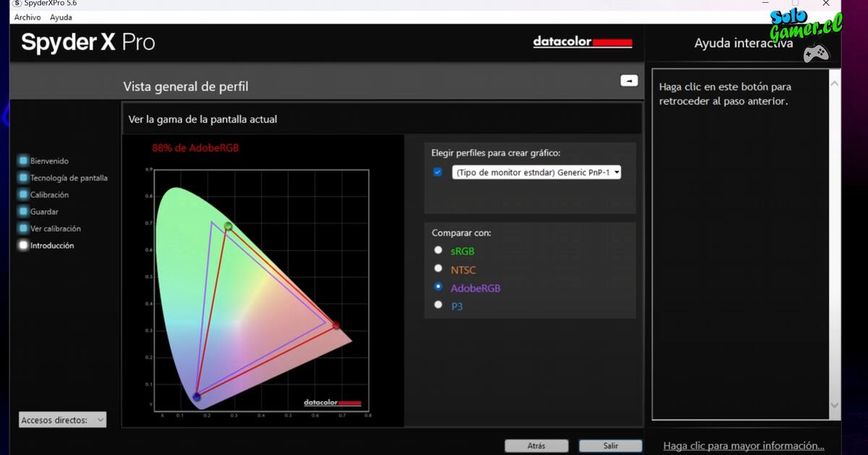Select the Tecnología de pantalla label
The height and width of the screenshot is (455, 868).
pyautogui.click(x=69, y=178)
